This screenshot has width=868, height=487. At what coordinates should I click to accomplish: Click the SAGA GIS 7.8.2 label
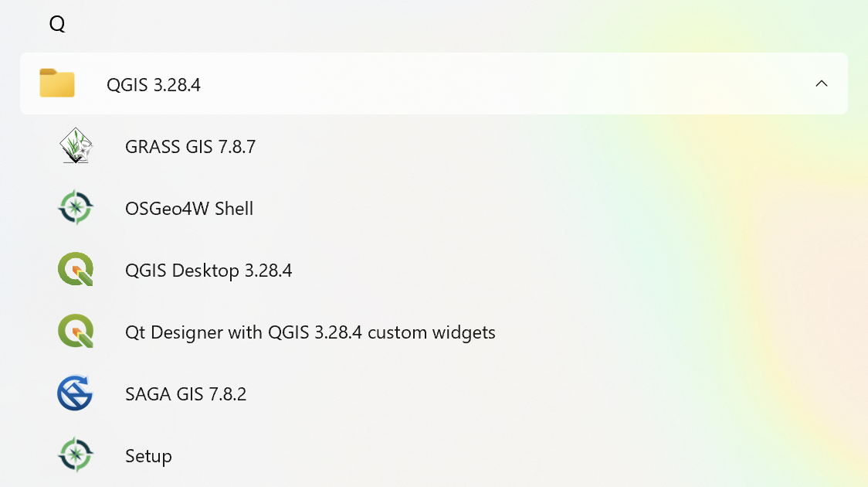tap(185, 393)
